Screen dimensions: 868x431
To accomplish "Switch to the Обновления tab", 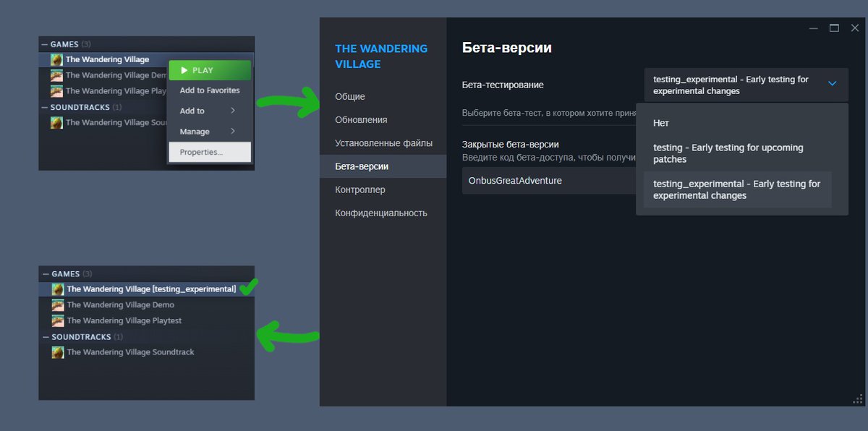I will point(361,120).
